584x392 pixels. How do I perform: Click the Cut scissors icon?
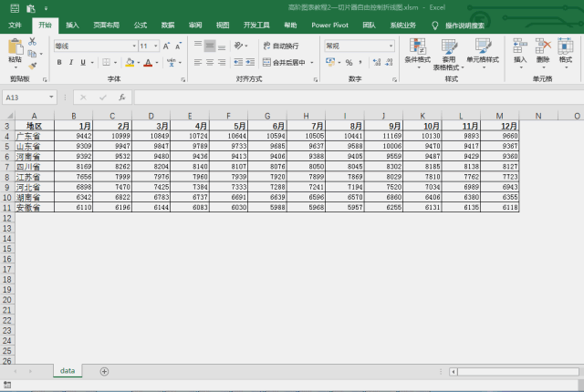(33, 41)
